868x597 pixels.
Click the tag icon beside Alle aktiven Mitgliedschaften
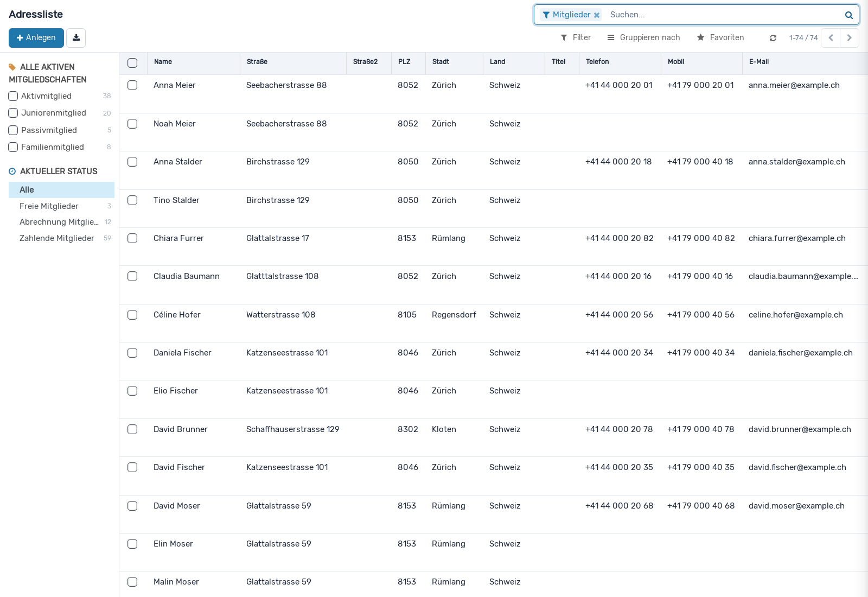coord(12,67)
